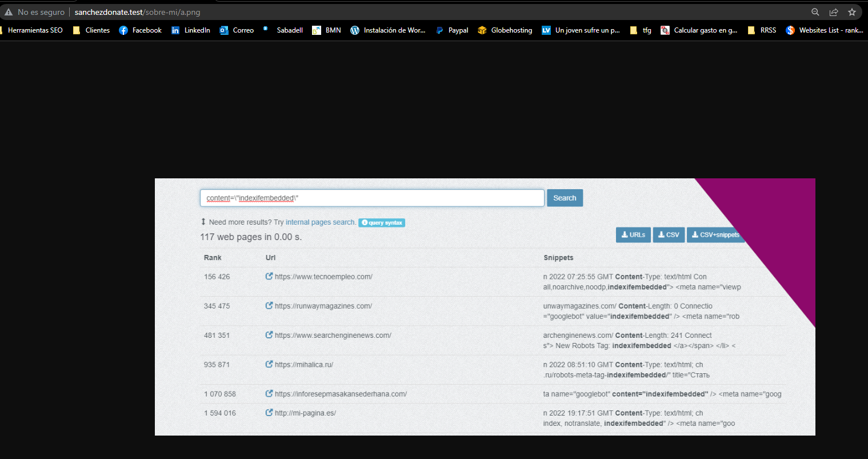Open the Websites List bookmark

[824, 30]
